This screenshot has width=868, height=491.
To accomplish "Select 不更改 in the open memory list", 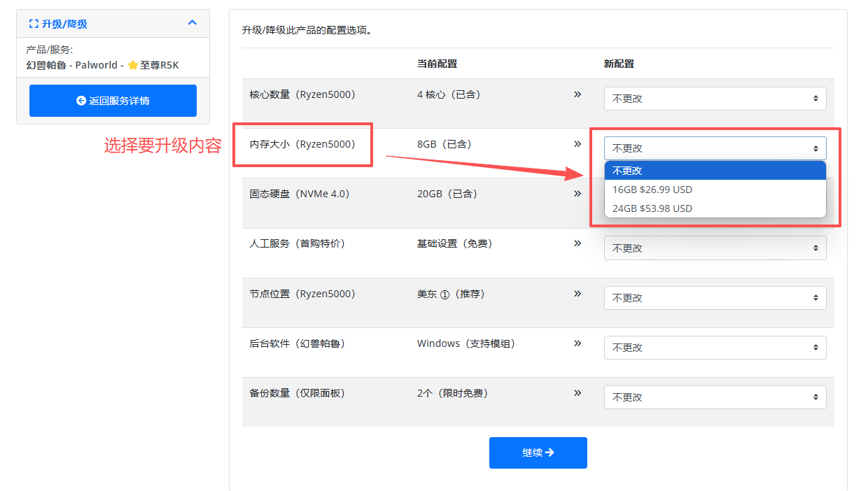I will click(x=715, y=171).
